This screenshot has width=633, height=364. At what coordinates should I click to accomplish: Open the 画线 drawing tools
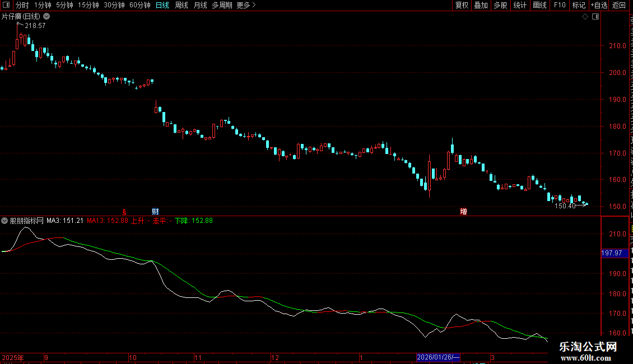(x=539, y=5)
